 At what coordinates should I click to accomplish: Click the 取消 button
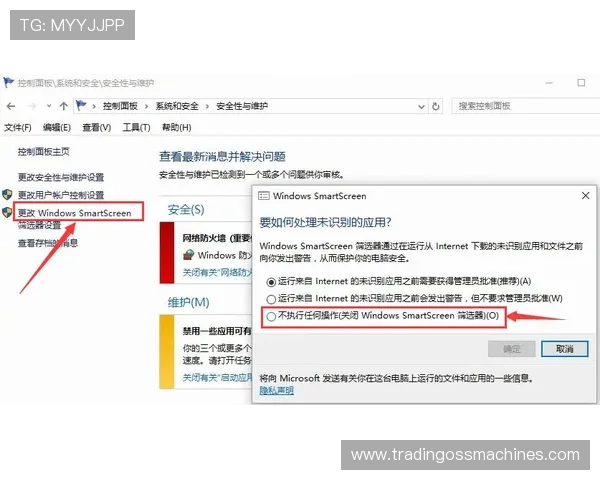pos(564,349)
